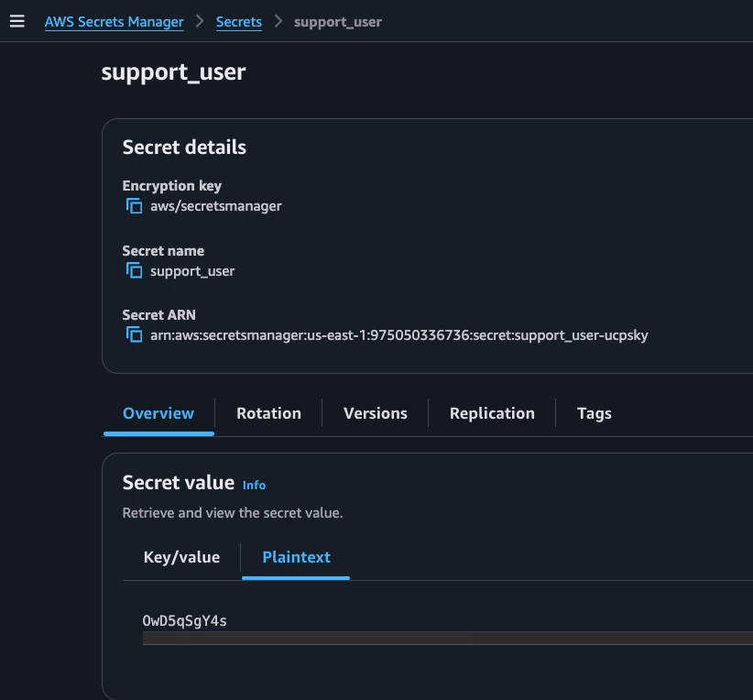Click the aws/secretsmanager encryption key text
Image resolution: width=753 pixels, height=700 pixels.
click(x=215, y=206)
